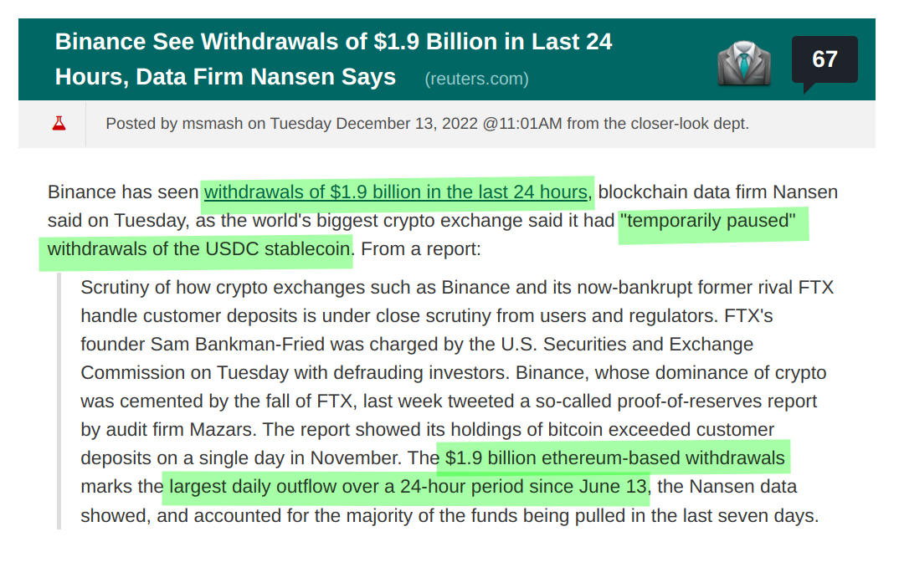Open the 67 comments bubble
The height and width of the screenshot is (588, 899).
click(824, 59)
